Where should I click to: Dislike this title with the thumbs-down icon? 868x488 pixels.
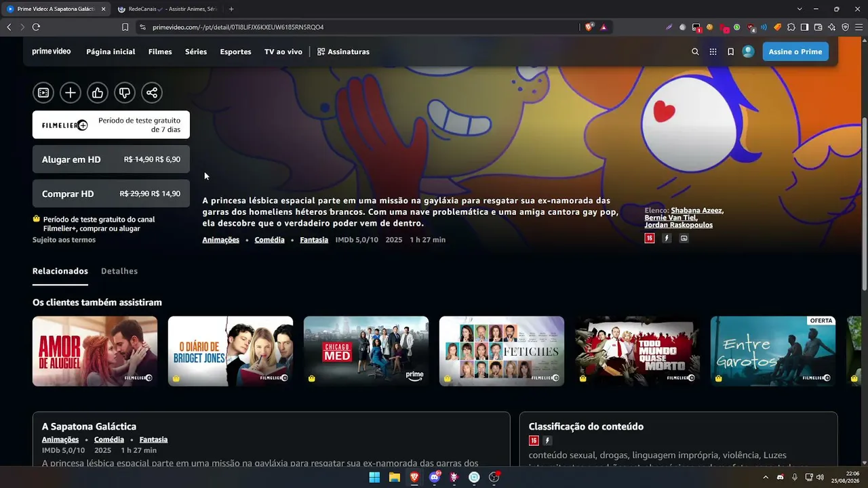(x=125, y=93)
